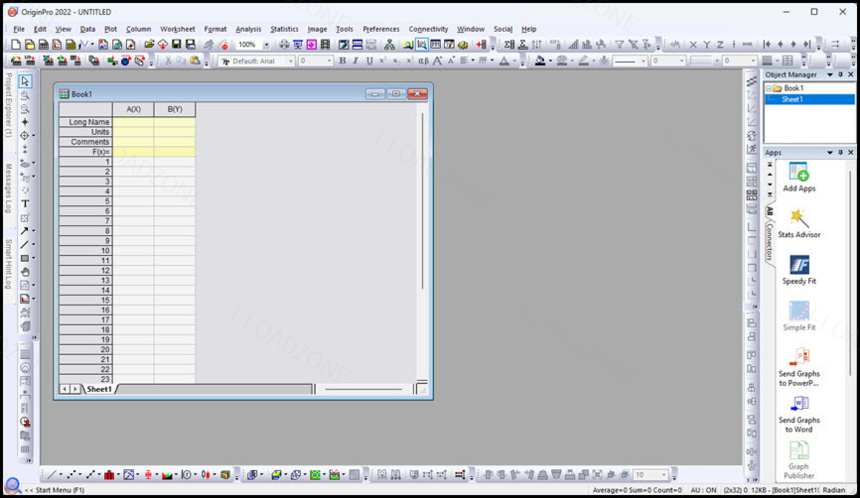Toggle AU: ON indicator in status bar
The height and width of the screenshot is (498, 860).
pyautogui.click(x=703, y=490)
